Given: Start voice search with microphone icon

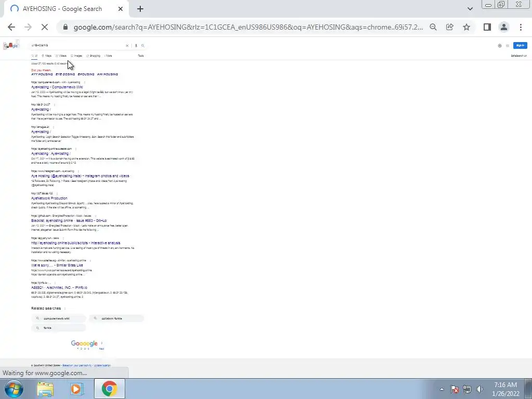Looking at the screenshot, I should [136, 46].
